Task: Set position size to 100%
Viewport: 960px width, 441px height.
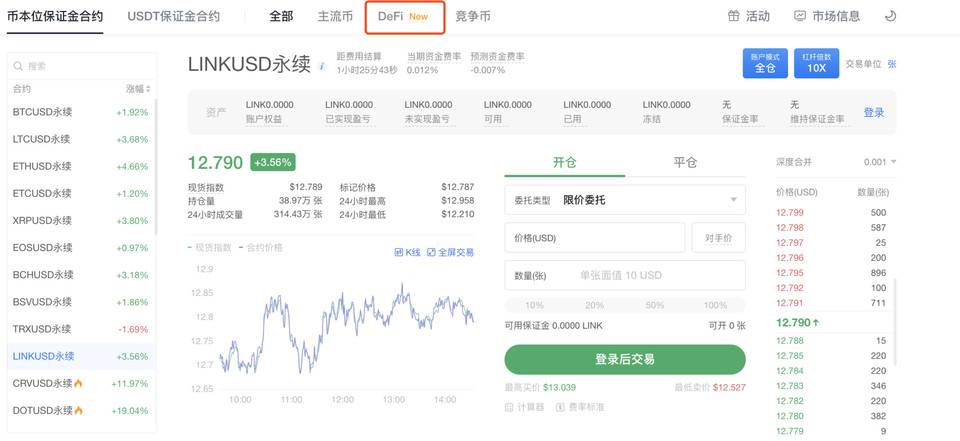Action: [x=715, y=305]
